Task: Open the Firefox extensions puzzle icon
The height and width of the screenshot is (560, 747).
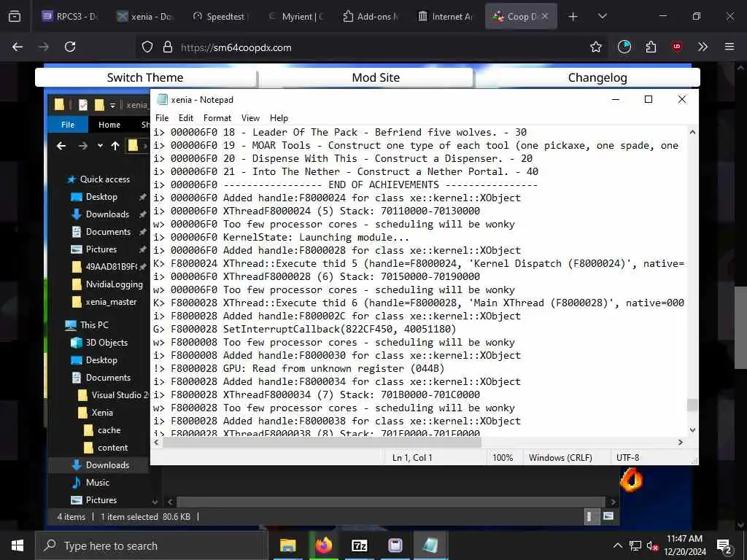Action: coord(651,47)
